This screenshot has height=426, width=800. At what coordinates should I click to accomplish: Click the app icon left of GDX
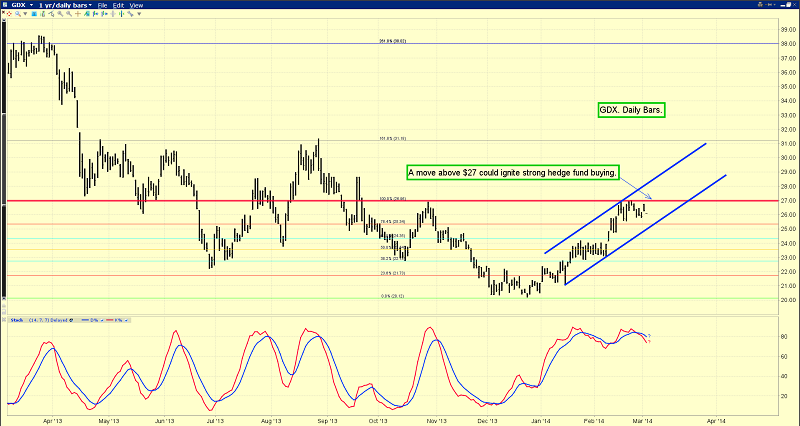(5, 5)
